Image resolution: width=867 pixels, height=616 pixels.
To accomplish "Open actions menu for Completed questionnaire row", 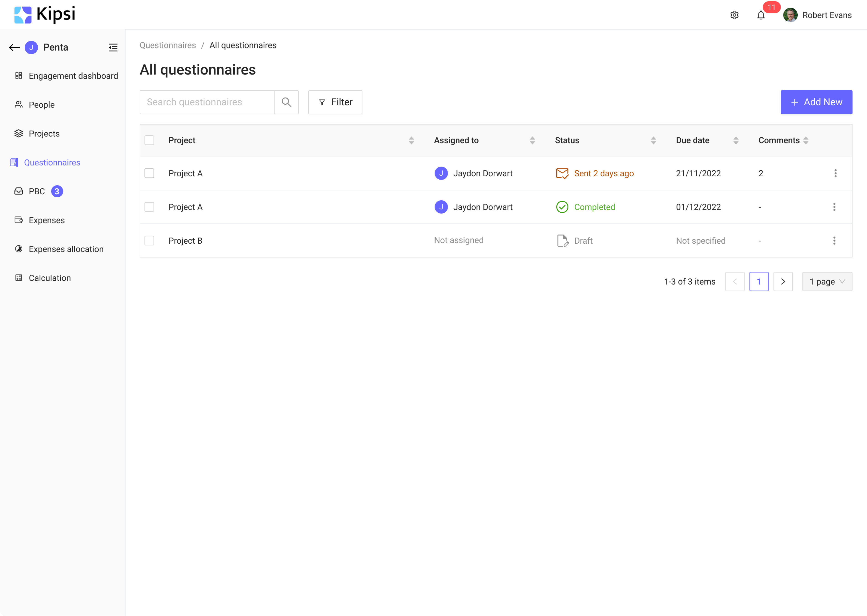I will tap(834, 207).
